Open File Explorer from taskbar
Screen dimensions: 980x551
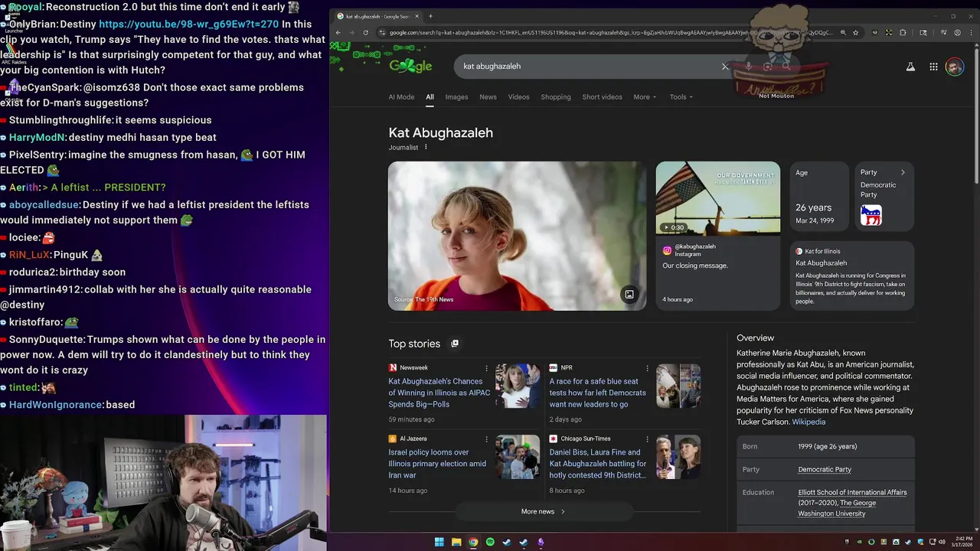(456, 543)
